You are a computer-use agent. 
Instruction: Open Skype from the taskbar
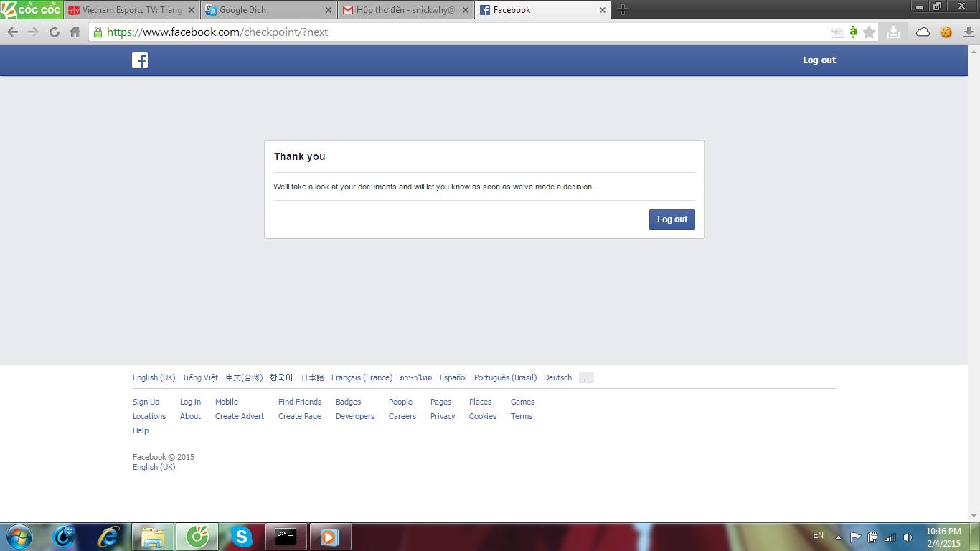[242, 537]
